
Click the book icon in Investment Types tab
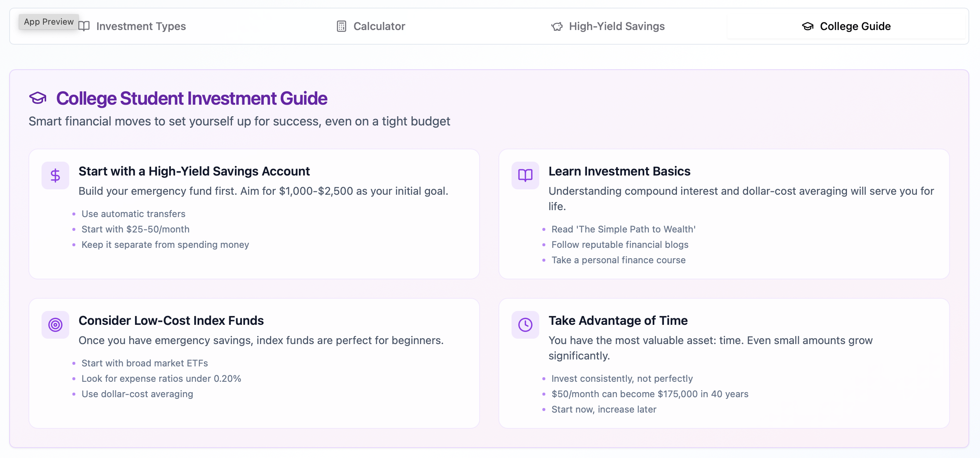pyautogui.click(x=84, y=26)
